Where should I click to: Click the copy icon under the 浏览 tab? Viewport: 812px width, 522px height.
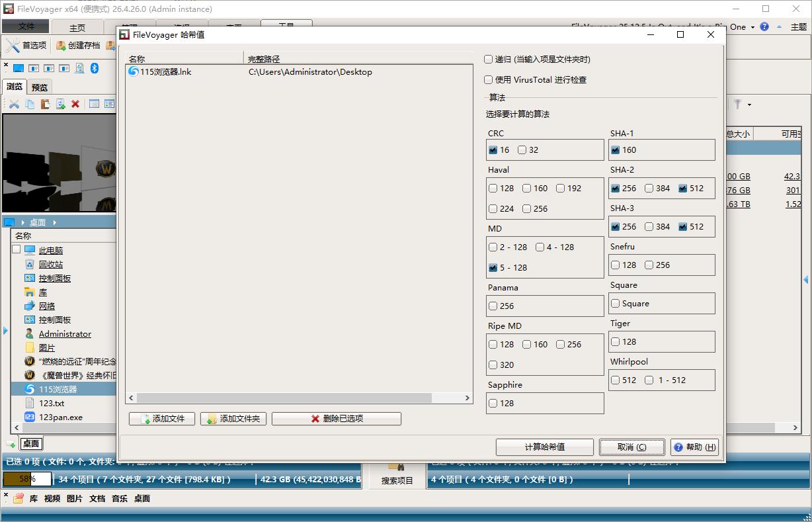29,104
